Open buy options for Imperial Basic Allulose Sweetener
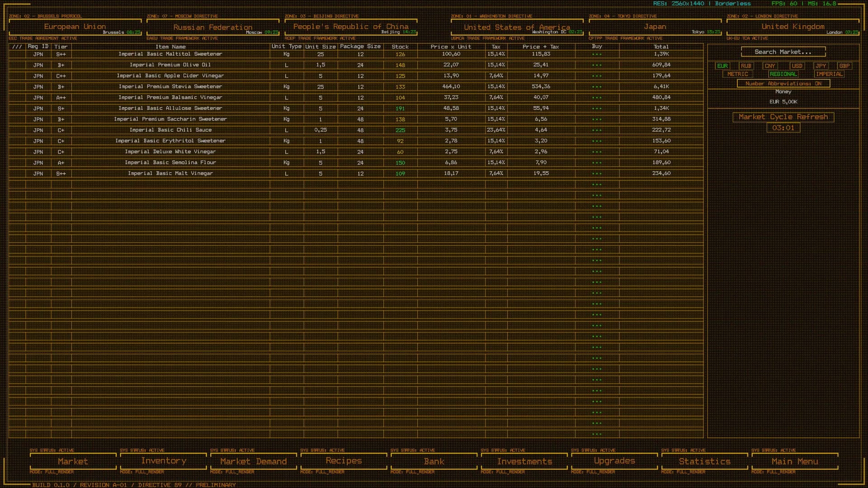868x488 pixels. pos(597,108)
